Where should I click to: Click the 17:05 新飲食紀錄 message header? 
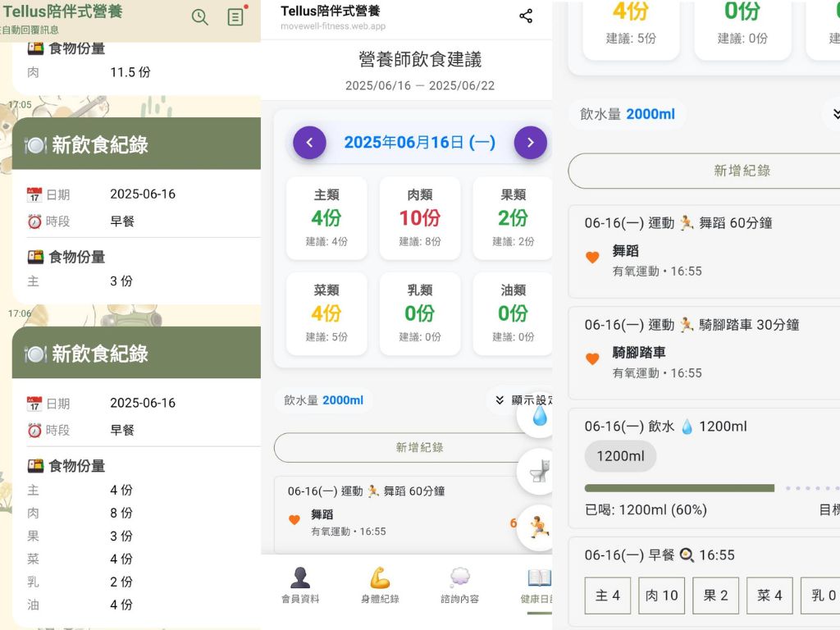click(136, 144)
